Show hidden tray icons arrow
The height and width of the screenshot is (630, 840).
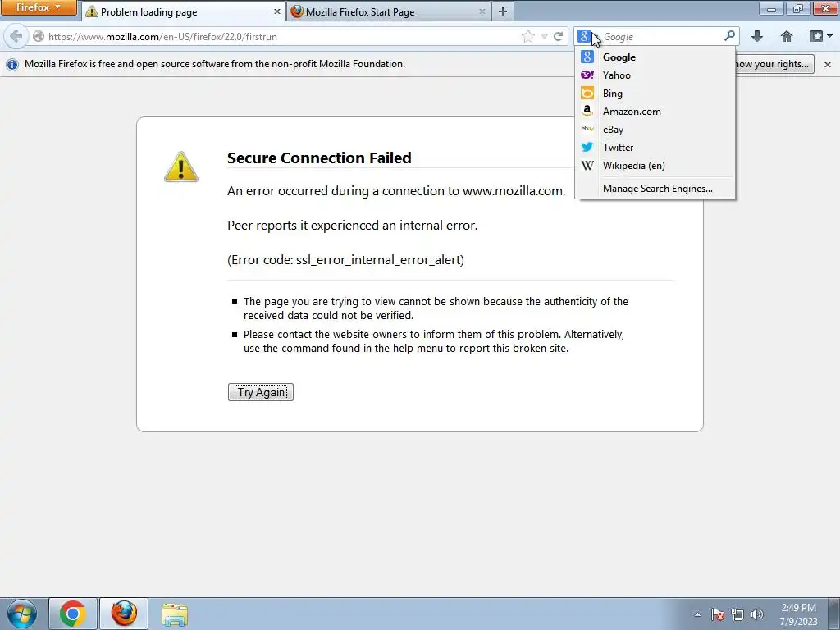click(697, 614)
